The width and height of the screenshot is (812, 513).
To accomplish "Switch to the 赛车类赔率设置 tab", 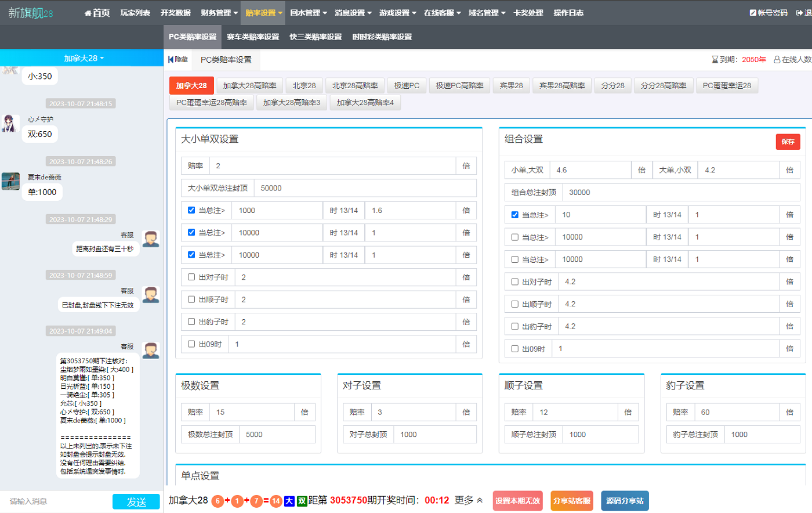I will pos(252,37).
